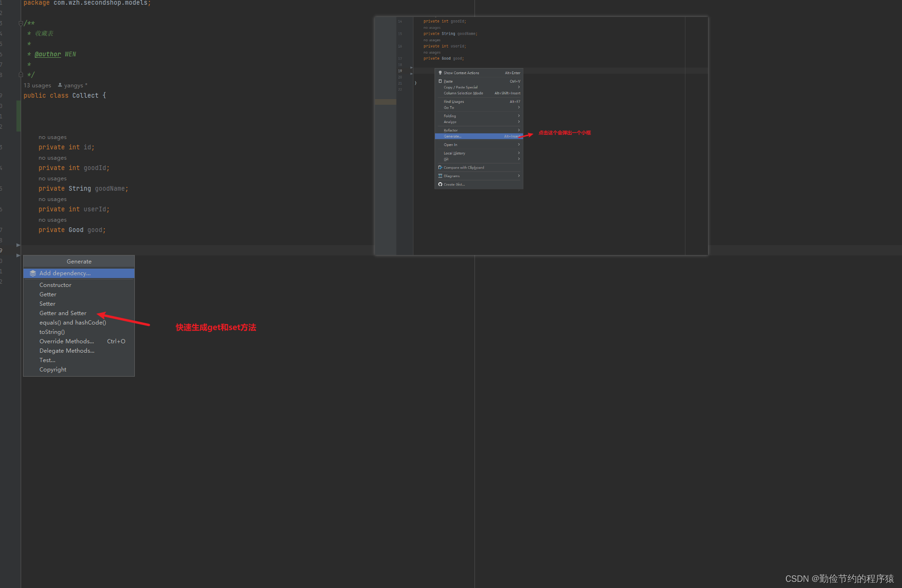Click no usages hint above the good field
The image size is (902, 588).
53,220
